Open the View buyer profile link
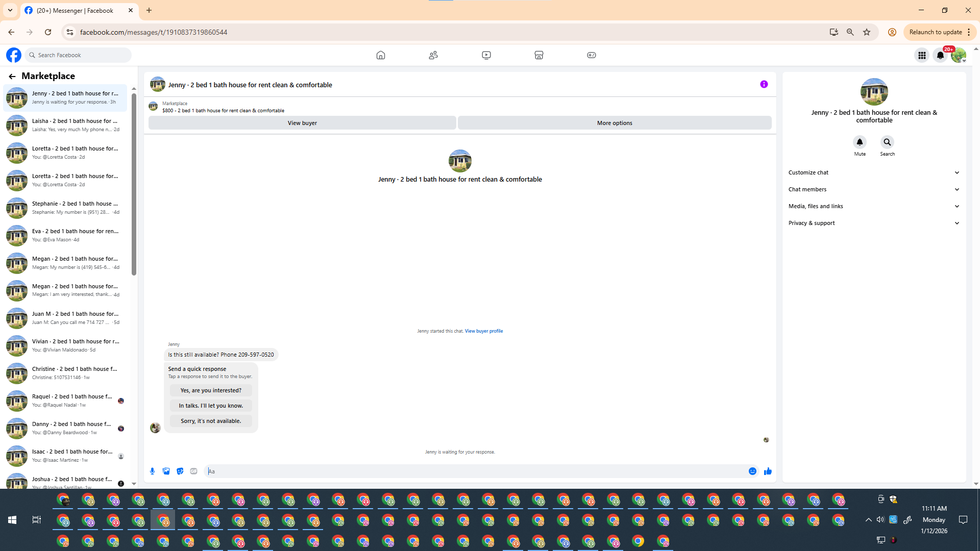This screenshot has height=551, width=980. click(483, 331)
